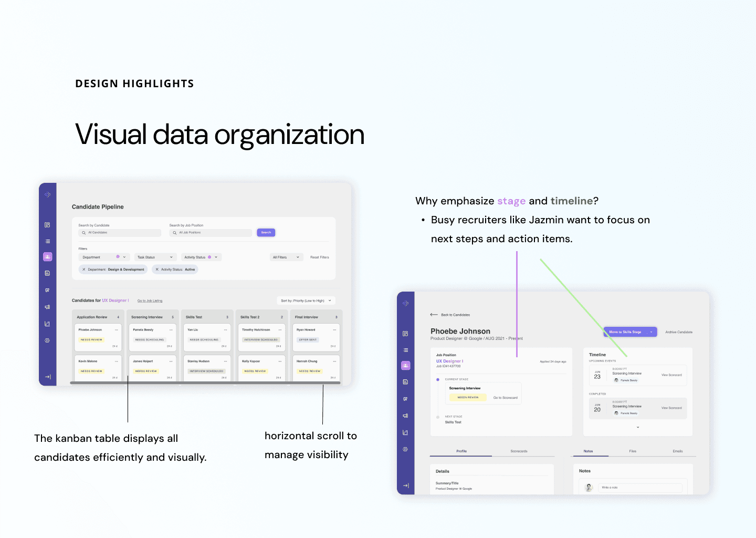Open the analytics chart icon in the sidebar
756x538 pixels.
tap(47, 323)
